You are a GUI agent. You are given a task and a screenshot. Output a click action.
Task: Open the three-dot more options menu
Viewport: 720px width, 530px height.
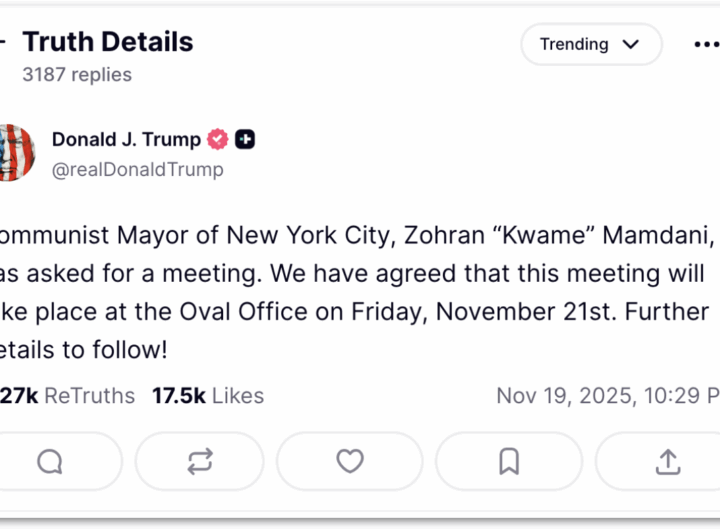(706, 45)
